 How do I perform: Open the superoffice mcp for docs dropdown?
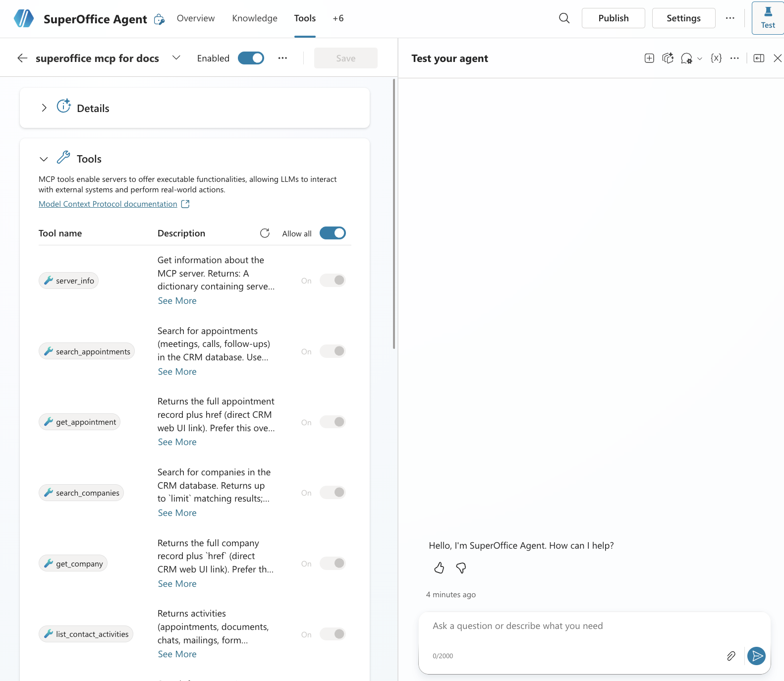(x=176, y=57)
